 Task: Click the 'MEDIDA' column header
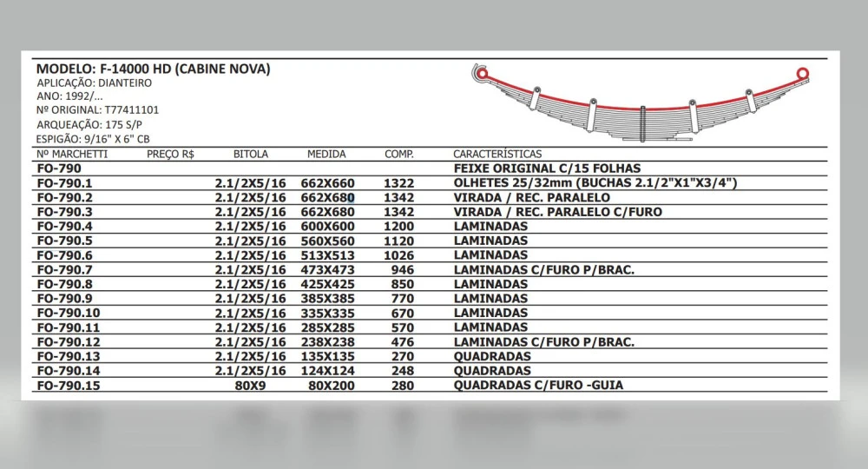[x=326, y=154]
